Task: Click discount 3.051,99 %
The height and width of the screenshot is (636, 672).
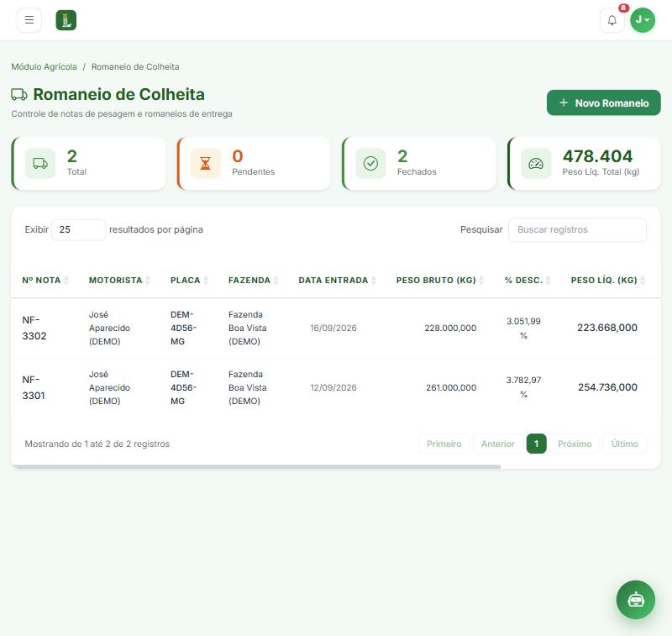Action: click(x=523, y=329)
